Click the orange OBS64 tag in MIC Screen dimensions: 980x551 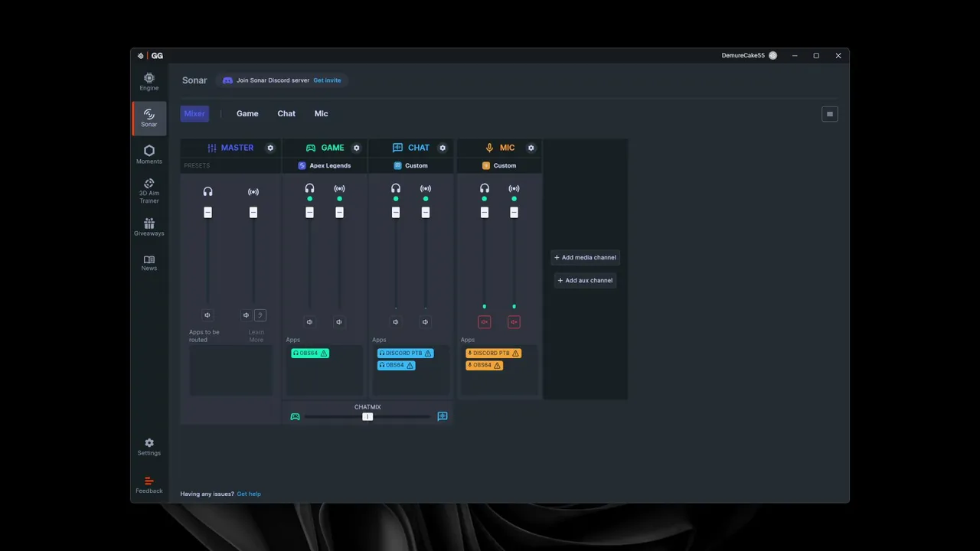pyautogui.click(x=484, y=366)
